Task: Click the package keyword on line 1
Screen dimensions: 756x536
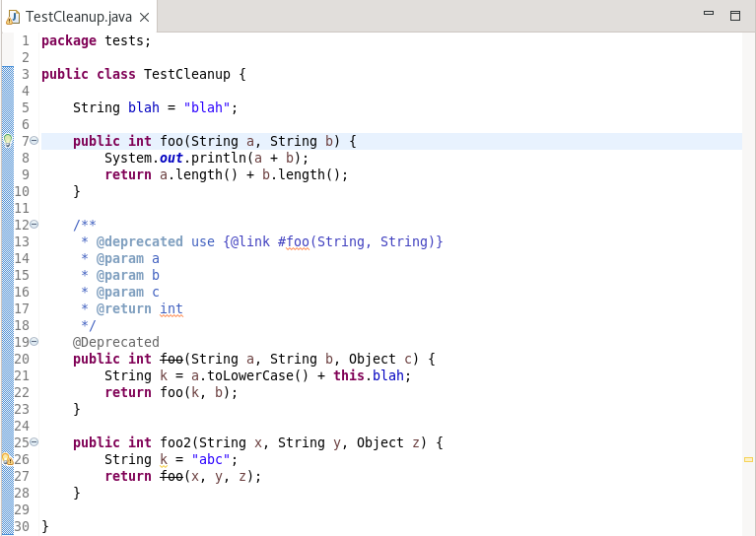Action: tap(69, 41)
